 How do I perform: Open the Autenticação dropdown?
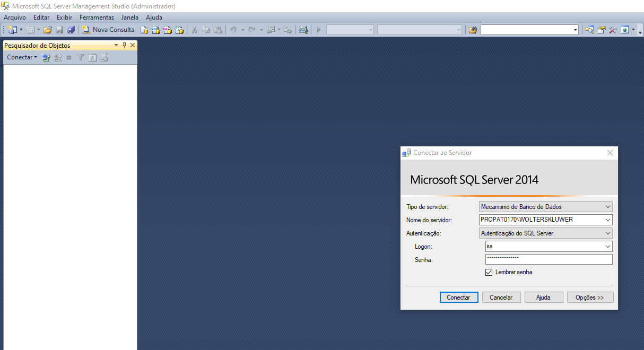(x=545, y=233)
